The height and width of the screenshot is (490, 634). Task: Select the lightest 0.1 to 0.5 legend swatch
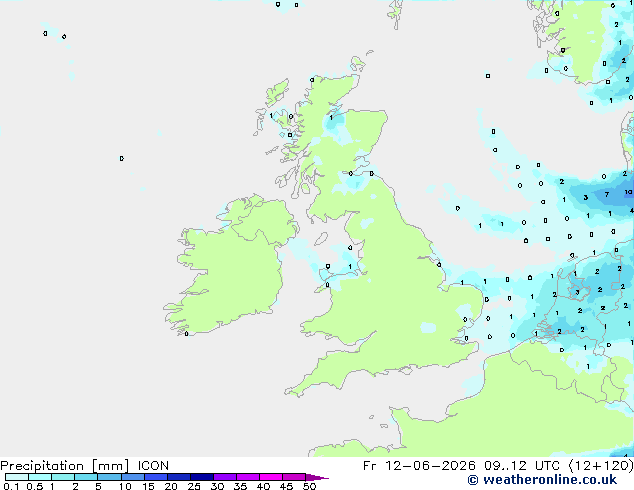click(x=17, y=477)
